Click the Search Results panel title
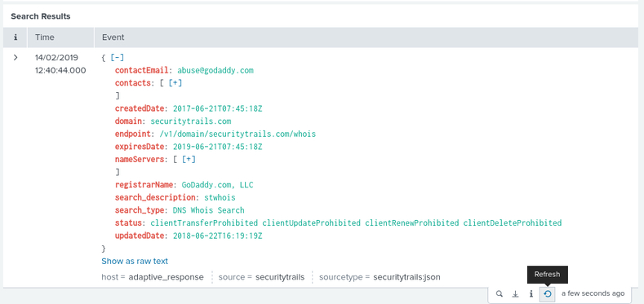This screenshot has width=644, height=304. (x=41, y=16)
